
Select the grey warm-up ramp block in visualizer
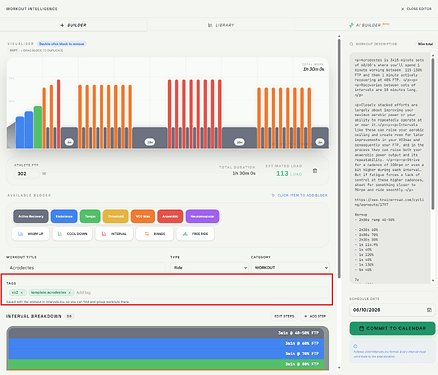pos(11,135)
